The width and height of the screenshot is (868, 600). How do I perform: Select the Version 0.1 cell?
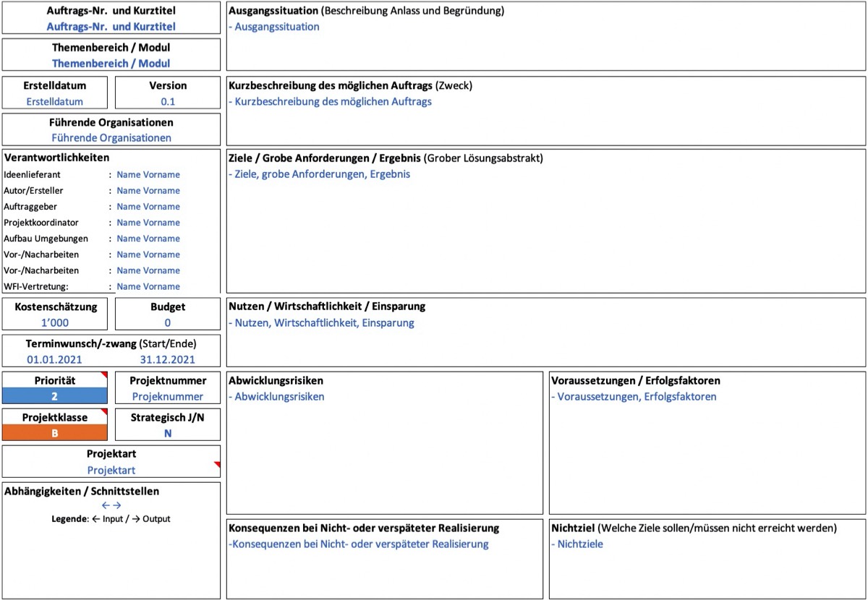168,102
